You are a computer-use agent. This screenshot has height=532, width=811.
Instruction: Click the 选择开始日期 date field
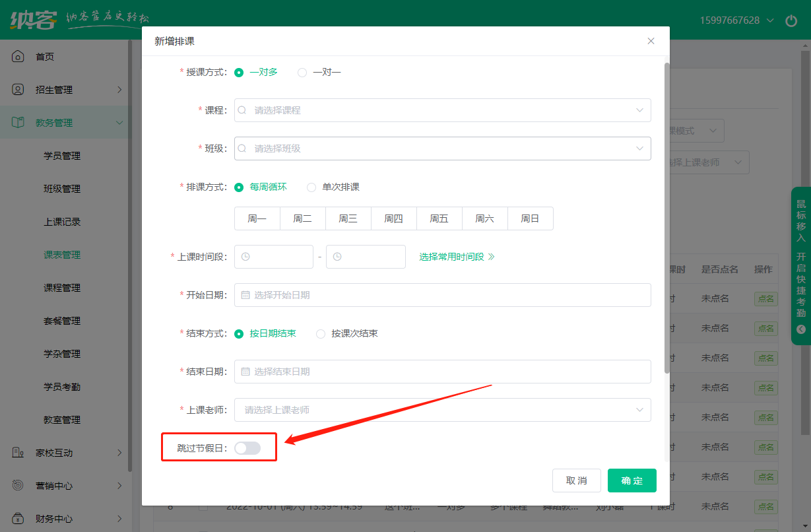pyautogui.click(x=442, y=295)
